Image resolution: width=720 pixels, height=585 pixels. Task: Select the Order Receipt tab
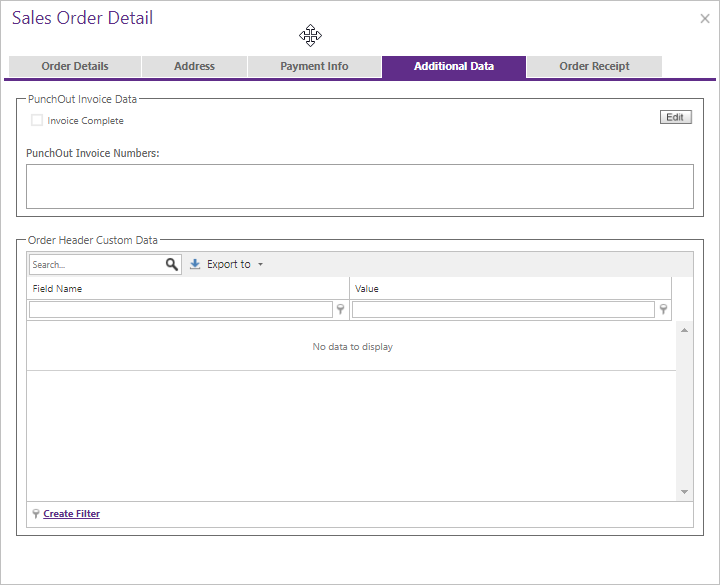point(594,67)
